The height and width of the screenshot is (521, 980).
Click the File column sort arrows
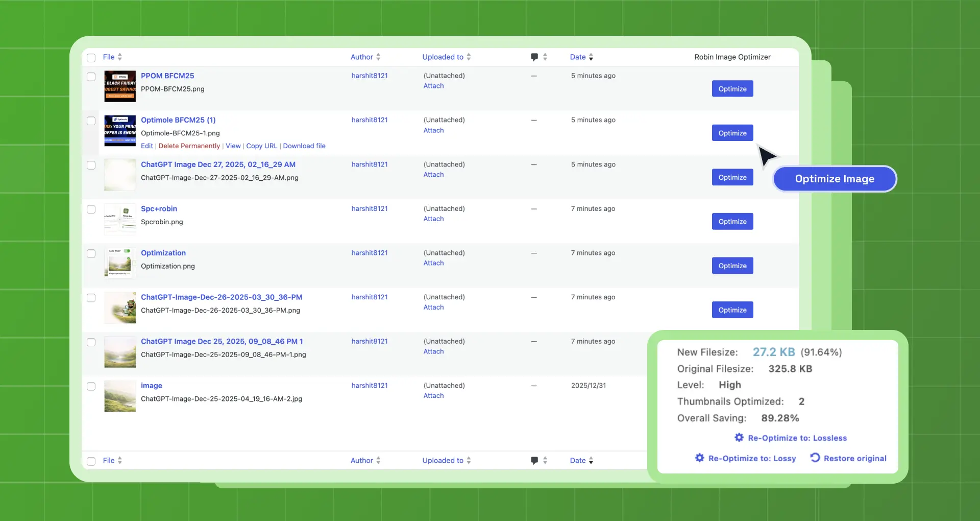pos(120,57)
